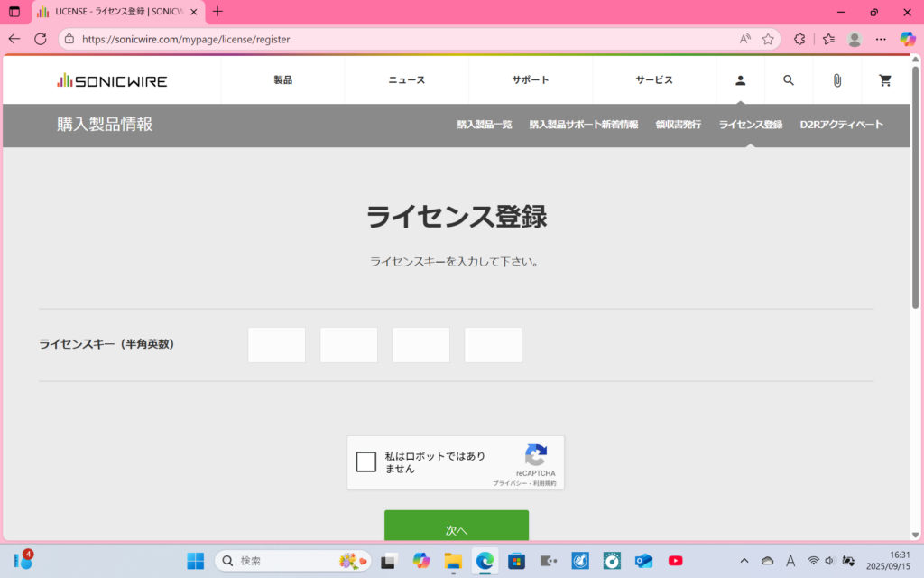The height and width of the screenshot is (578, 924).
Task: Open the 購入製品一覧 tab
Action: (485, 125)
